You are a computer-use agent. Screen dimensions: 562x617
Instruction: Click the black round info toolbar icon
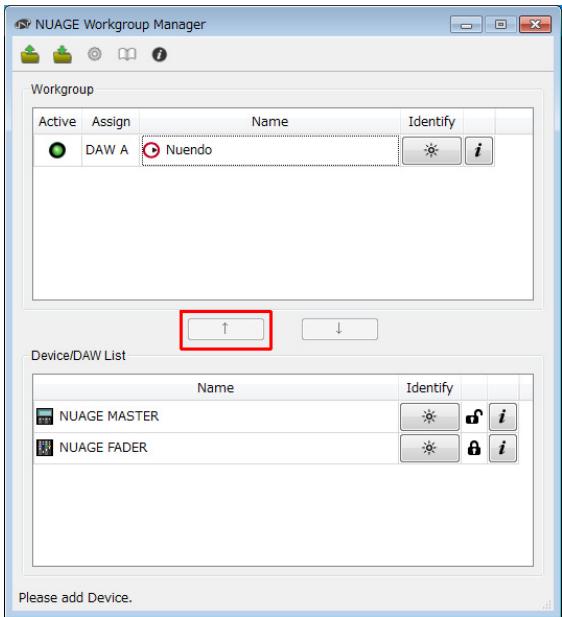pos(159,54)
